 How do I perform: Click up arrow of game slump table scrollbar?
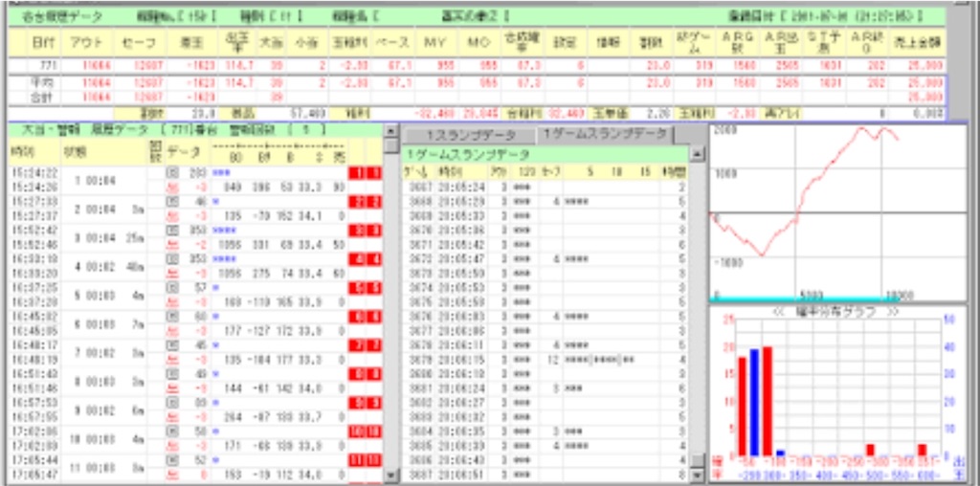click(697, 154)
